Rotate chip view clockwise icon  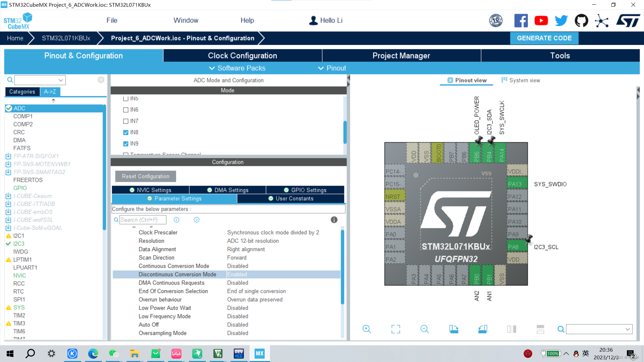tap(454, 329)
